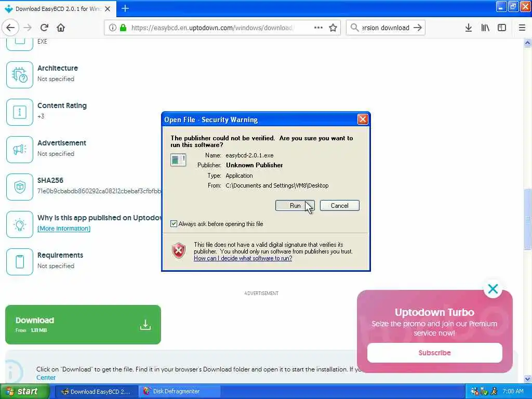Select the Download EasyBCD 2.0.1 tab
This screenshot has height=399, width=532.
click(x=58, y=9)
